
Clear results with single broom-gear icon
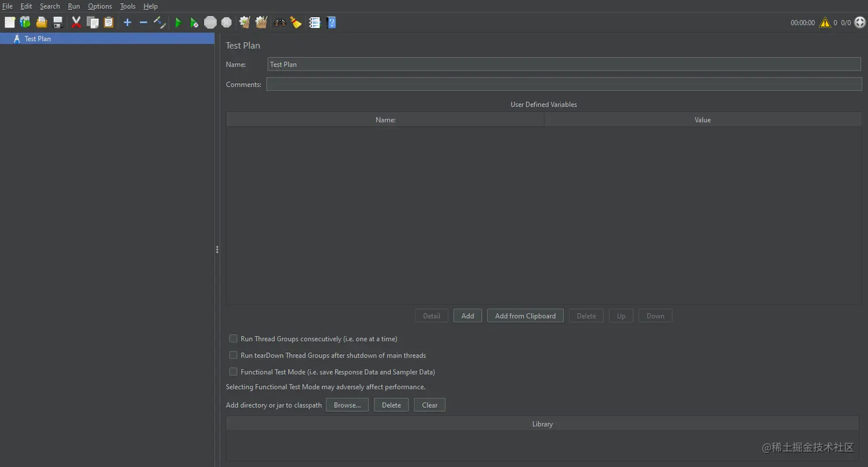[x=245, y=22]
